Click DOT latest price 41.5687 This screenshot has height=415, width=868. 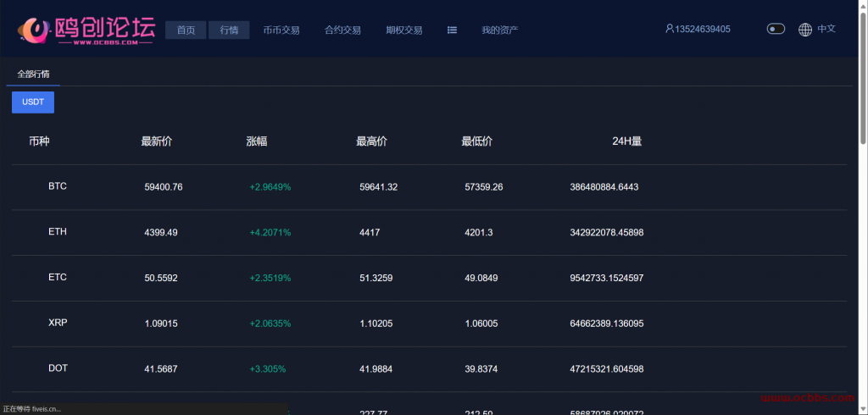[161, 368]
